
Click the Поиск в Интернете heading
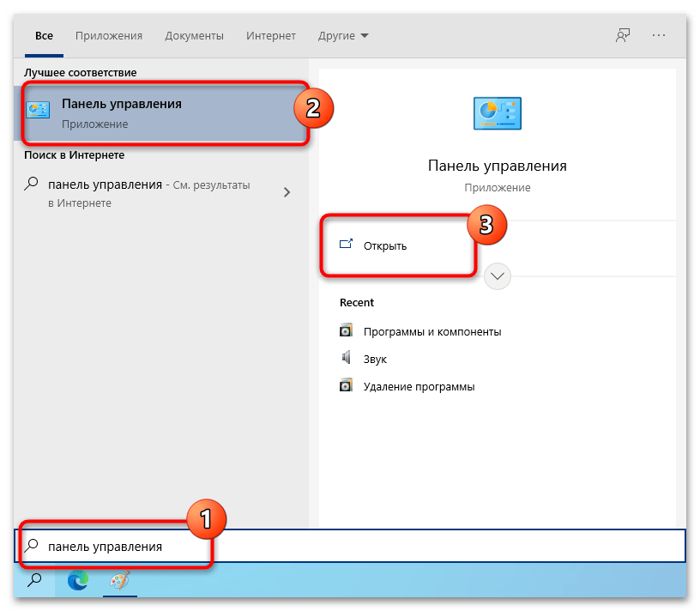74,155
